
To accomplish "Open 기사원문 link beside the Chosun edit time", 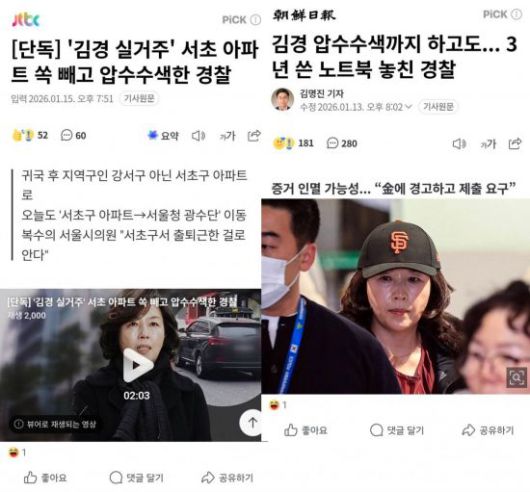I will pyautogui.click(x=438, y=107).
